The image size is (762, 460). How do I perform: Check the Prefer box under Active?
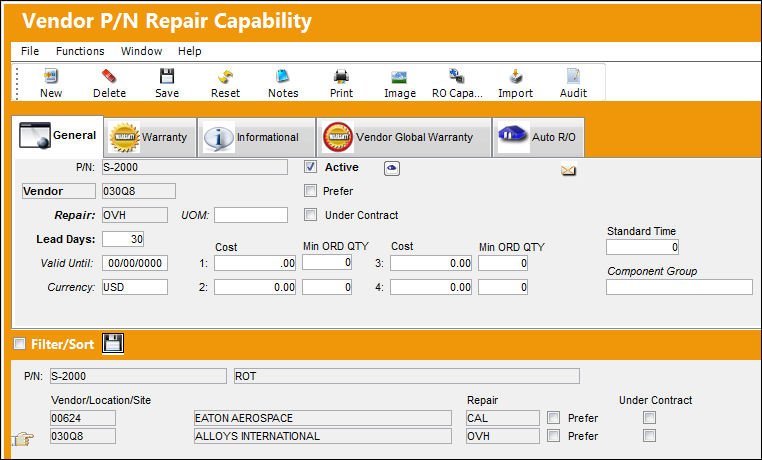pos(311,190)
